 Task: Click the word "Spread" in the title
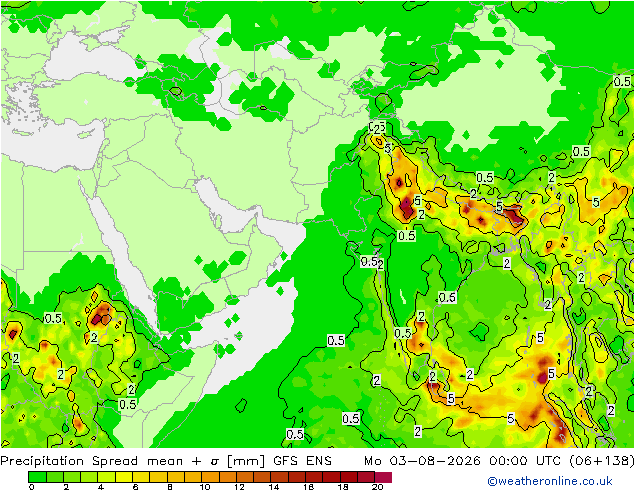[x=115, y=461]
